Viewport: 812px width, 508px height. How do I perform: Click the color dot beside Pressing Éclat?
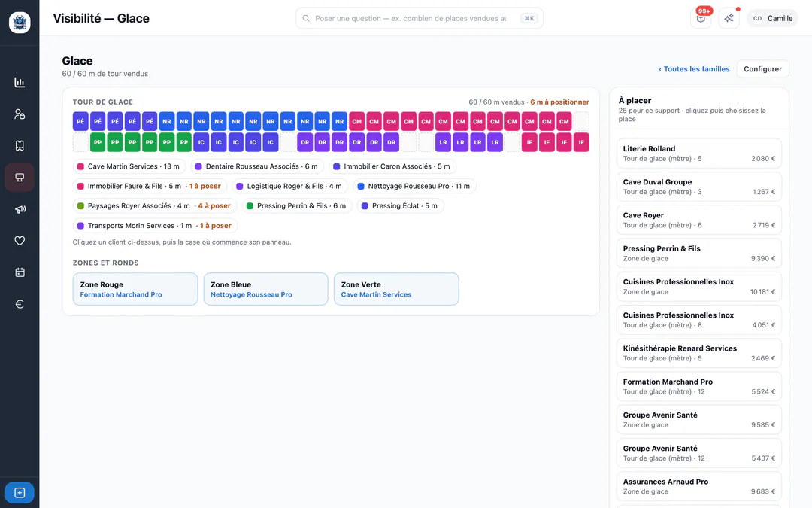coord(365,205)
